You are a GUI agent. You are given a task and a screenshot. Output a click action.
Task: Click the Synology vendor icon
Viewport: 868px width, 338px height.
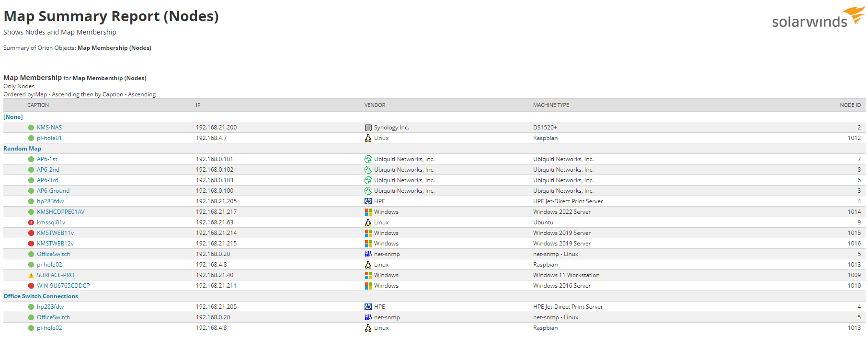[x=368, y=128]
